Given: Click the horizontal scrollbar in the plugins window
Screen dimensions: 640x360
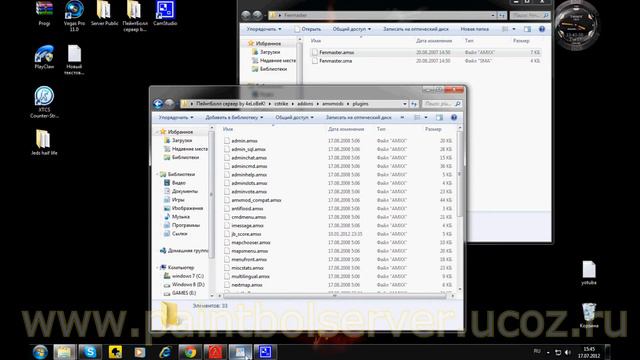Looking at the screenshot, I should (335, 296).
